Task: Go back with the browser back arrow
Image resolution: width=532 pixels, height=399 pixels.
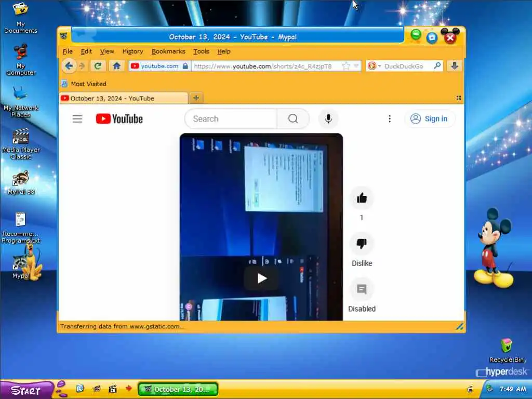Action: pos(69,66)
